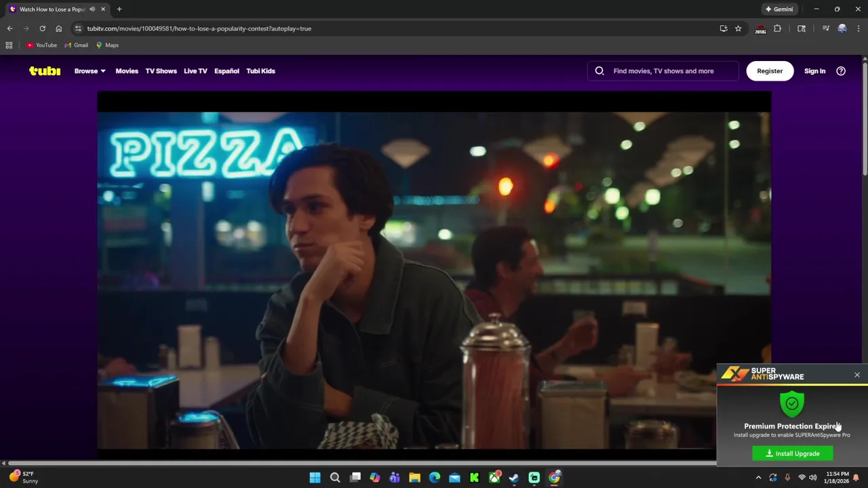Open the Xbox app on the taskbar
Viewport: 868px width, 488px height.
coord(494,478)
